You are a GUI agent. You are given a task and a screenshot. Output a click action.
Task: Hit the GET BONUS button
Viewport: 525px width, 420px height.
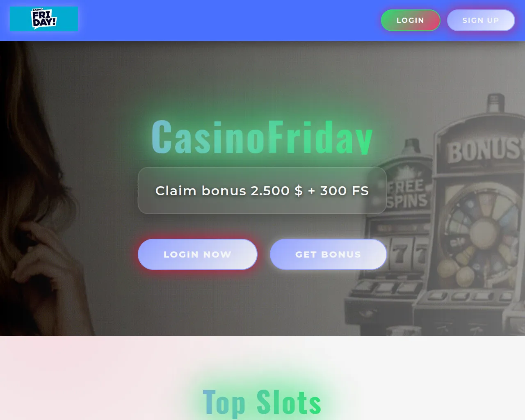click(328, 254)
